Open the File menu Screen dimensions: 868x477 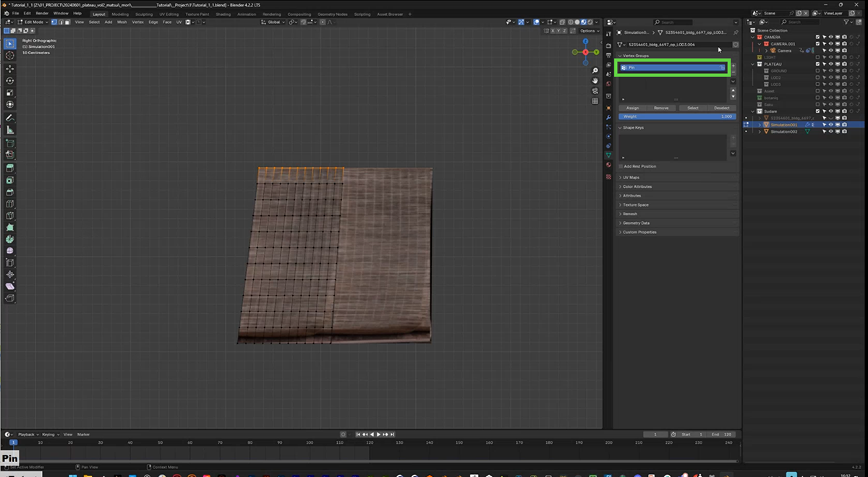(x=15, y=13)
